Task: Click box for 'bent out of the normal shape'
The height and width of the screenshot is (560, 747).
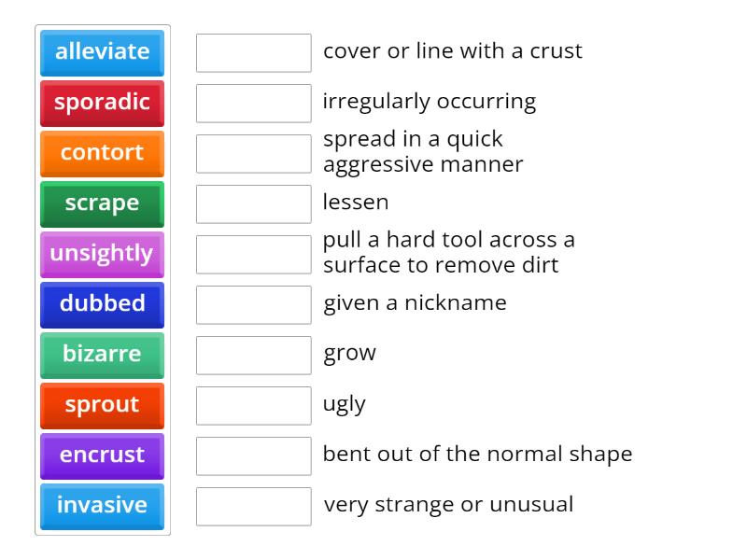Action: [x=253, y=456]
